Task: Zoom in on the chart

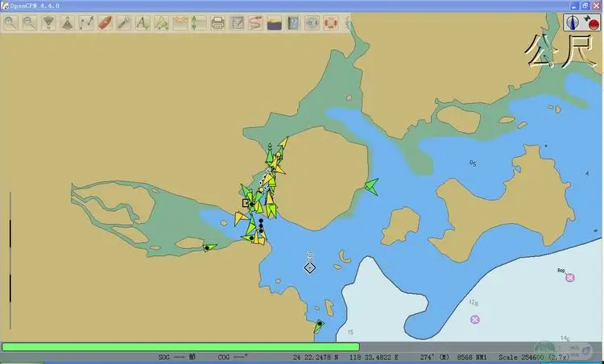Action: [10, 23]
